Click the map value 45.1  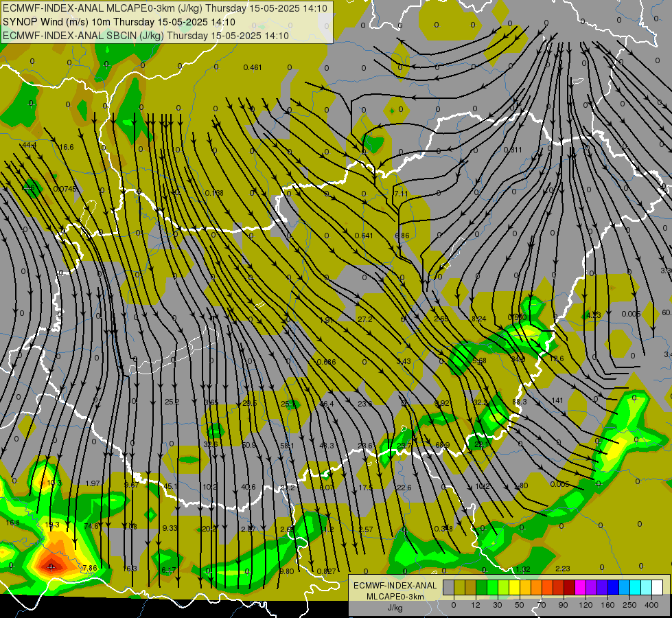click(170, 486)
